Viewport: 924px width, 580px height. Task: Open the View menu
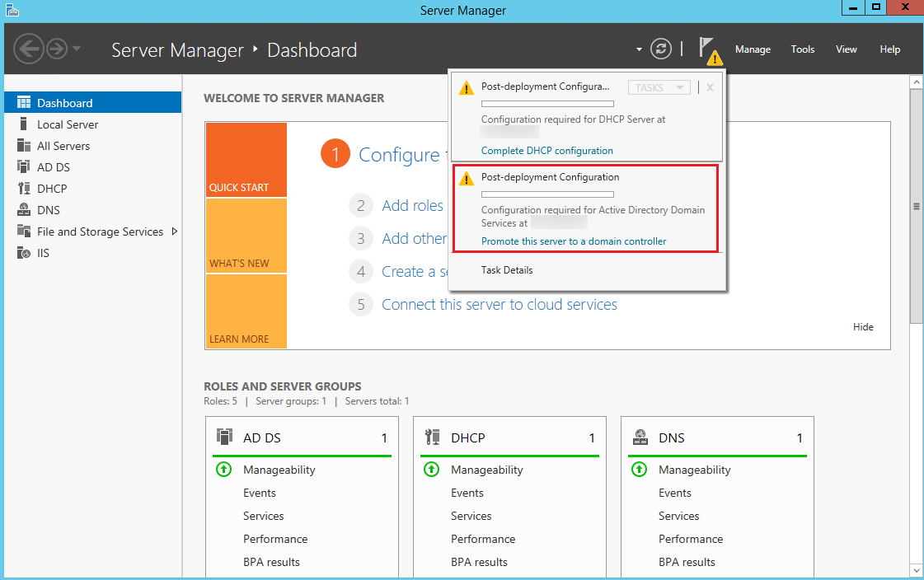tap(847, 49)
